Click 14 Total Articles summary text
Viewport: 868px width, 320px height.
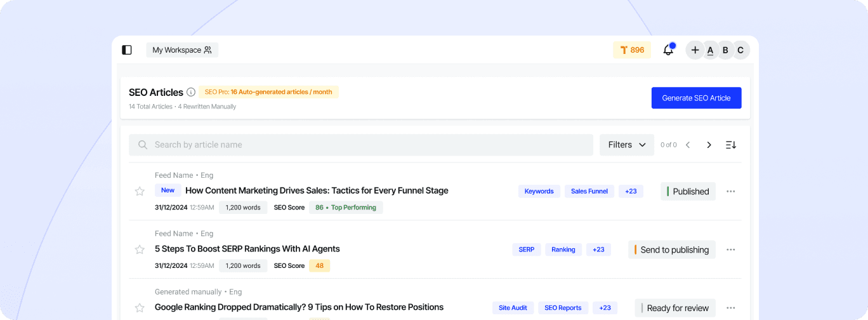(150, 107)
